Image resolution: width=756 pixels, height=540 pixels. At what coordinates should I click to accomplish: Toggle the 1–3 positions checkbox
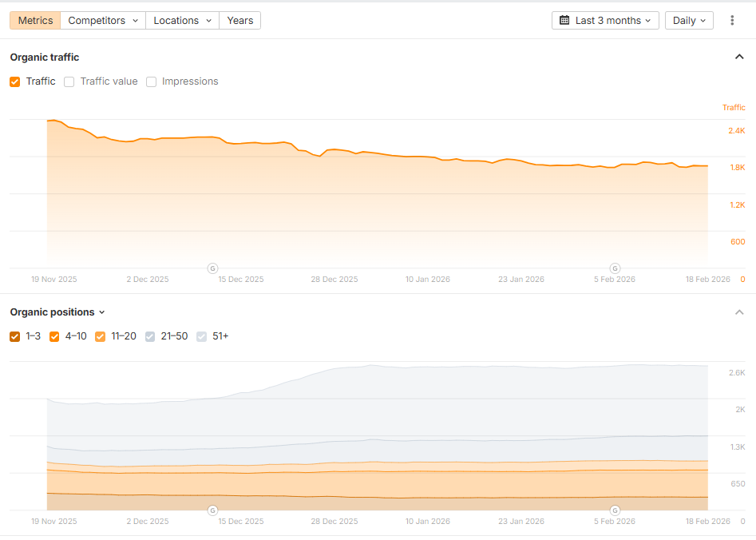15,336
